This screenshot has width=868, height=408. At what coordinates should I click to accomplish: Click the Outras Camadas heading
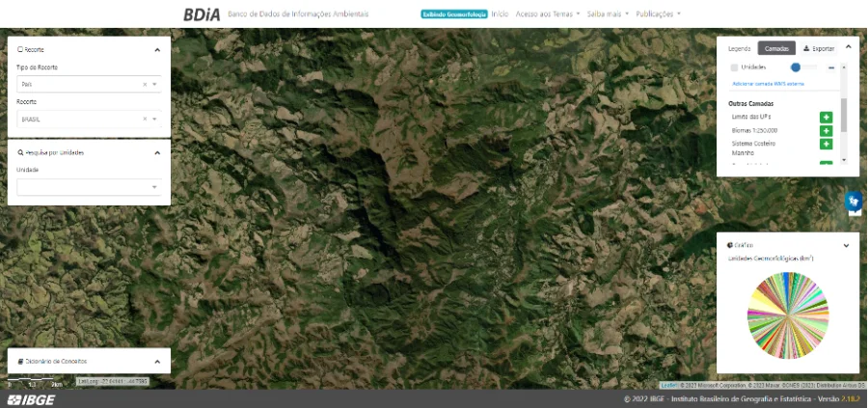point(750,103)
